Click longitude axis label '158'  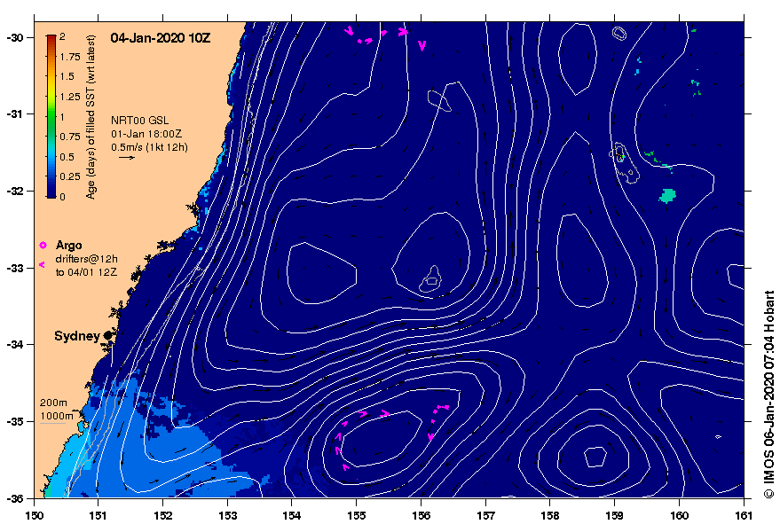coord(549,515)
